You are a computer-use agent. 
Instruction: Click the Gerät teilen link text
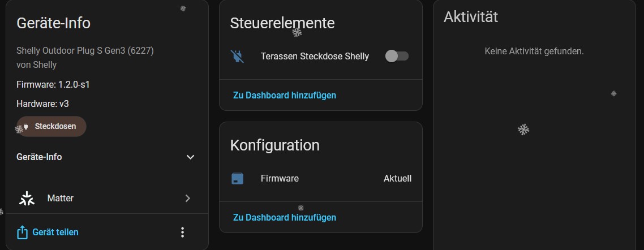pos(55,232)
